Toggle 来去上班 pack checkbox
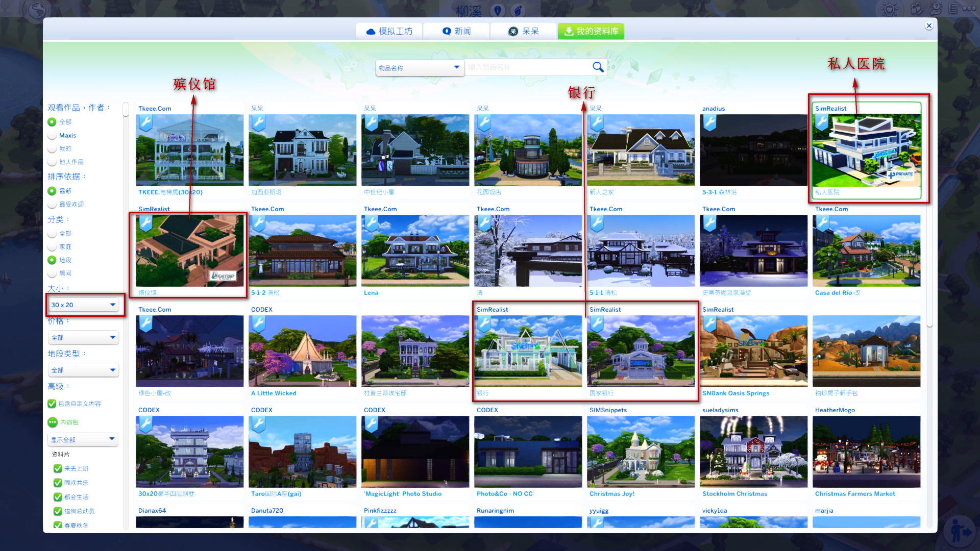980x551 pixels. click(58, 468)
